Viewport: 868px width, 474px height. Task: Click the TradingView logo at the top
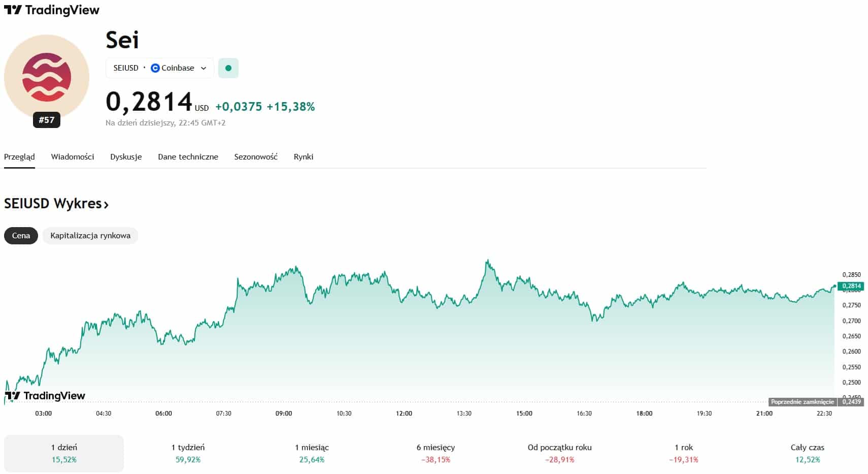click(x=51, y=10)
